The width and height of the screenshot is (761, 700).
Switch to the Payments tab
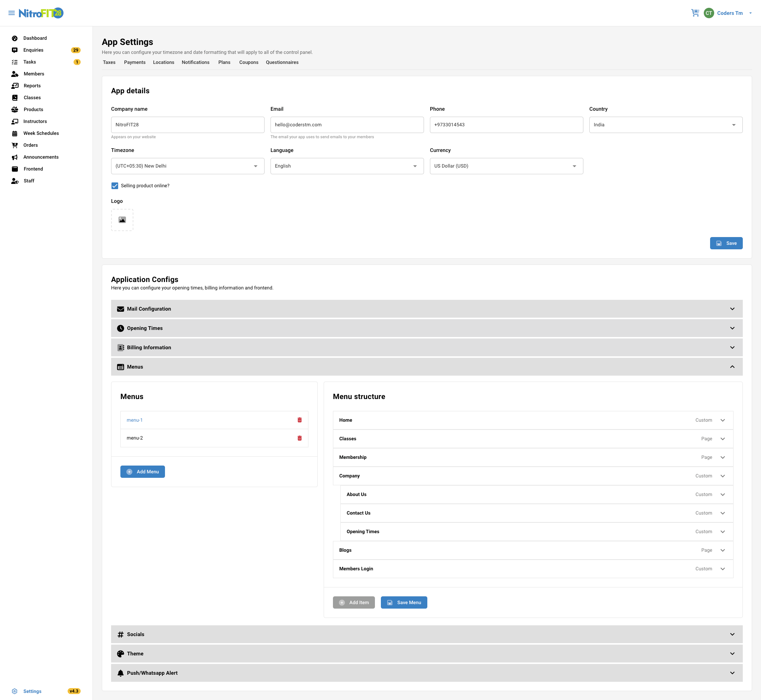point(135,62)
